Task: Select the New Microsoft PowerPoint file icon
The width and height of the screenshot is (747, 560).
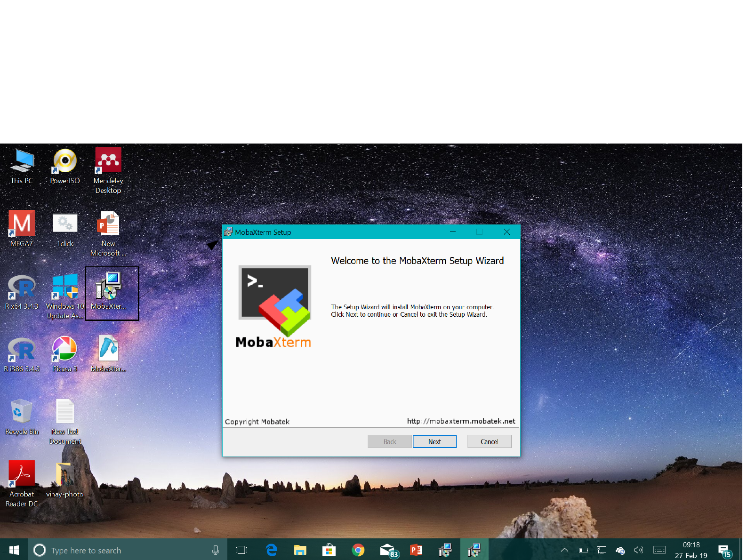Action: pos(108,233)
